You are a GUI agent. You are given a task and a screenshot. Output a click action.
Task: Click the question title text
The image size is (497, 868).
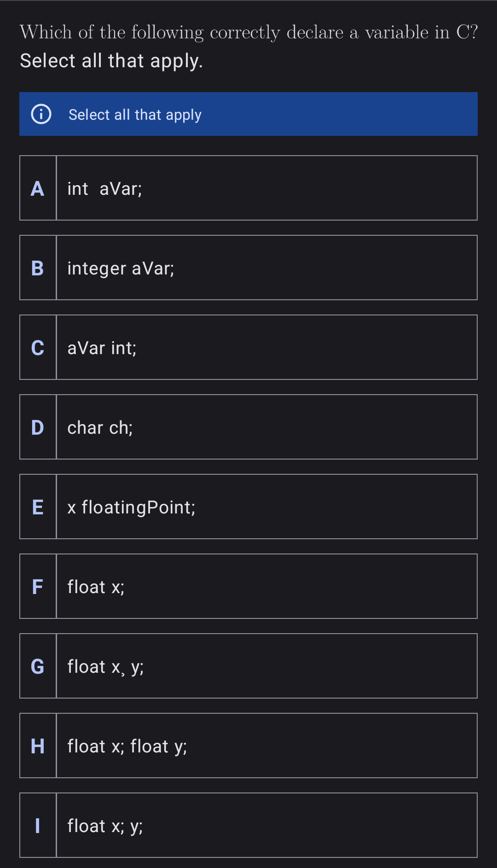[248, 32]
